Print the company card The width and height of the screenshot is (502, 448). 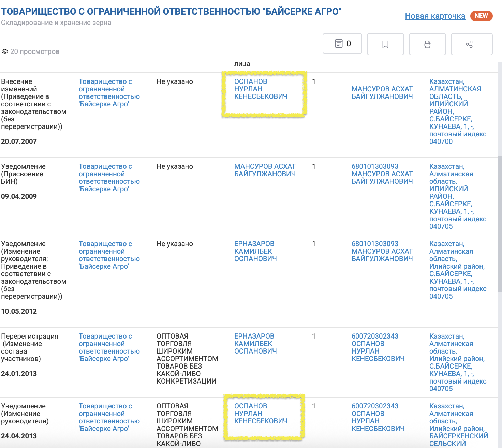[x=427, y=44]
